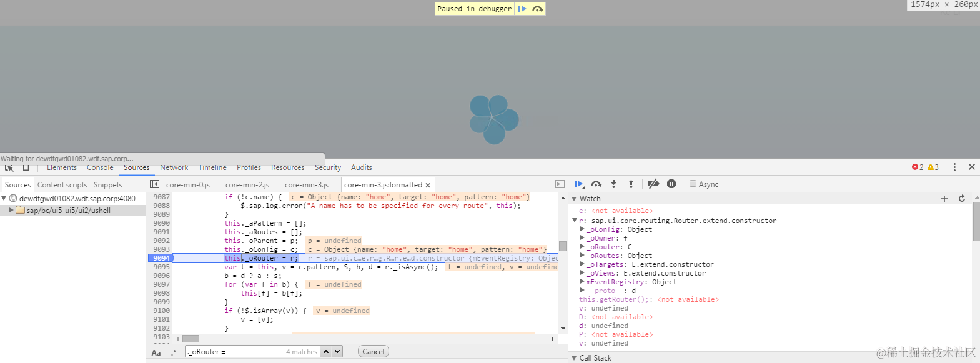The height and width of the screenshot is (363, 980).
Task: Expand the _oTargets property
Action: (x=582, y=264)
